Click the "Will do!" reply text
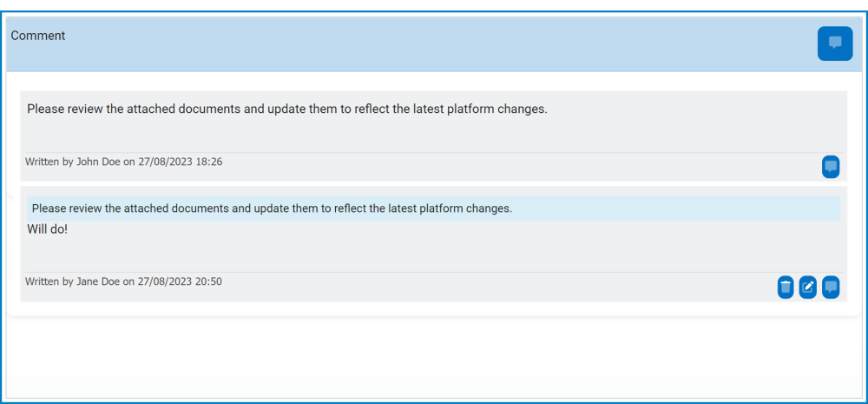Viewport: 868px width, 404px height. tap(47, 229)
